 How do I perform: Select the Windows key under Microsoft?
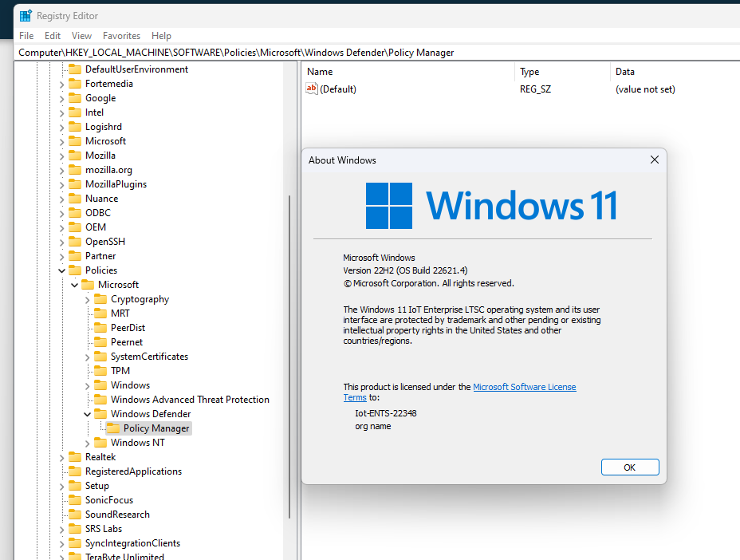pos(130,385)
